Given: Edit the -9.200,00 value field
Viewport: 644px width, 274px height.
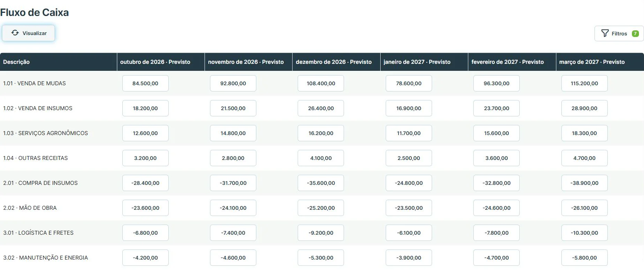Looking at the screenshot, I should [x=321, y=233].
